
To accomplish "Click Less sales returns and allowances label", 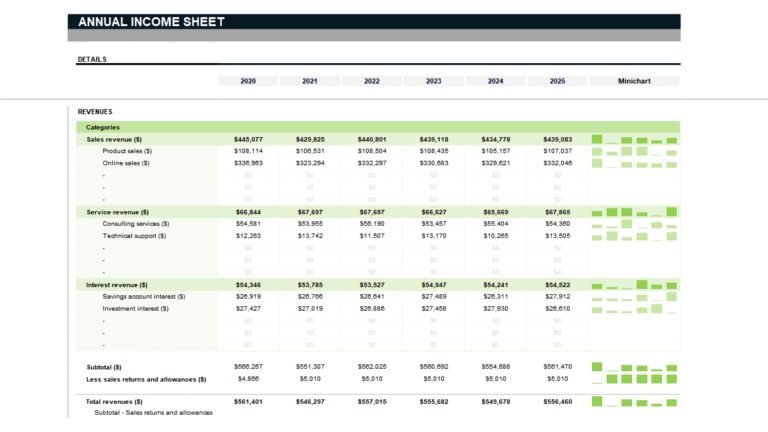I will pos(146,379).
